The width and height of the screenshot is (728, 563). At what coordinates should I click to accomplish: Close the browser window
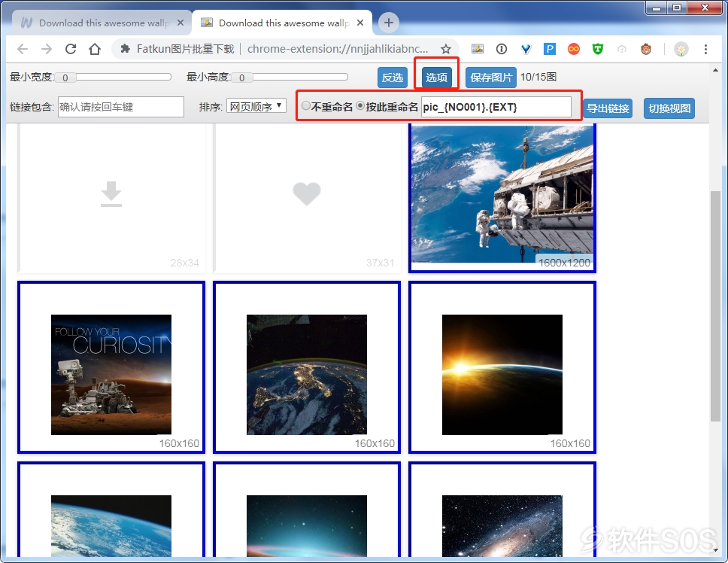(705, 8)
